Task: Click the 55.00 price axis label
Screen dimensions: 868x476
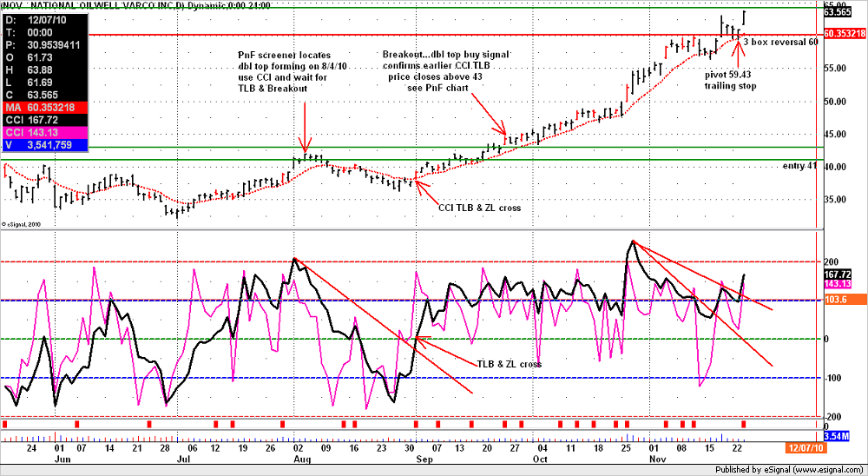Action: pos(834,68)
